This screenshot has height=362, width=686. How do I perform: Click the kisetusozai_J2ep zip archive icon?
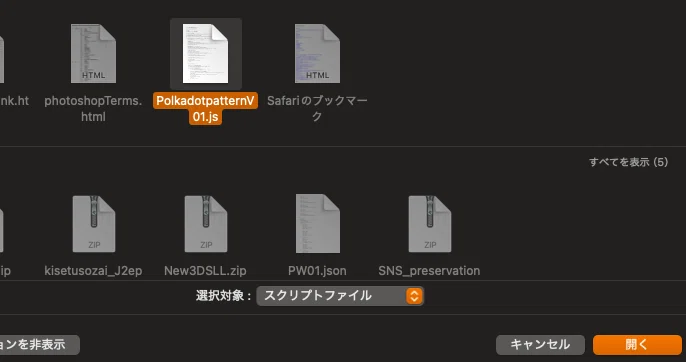coord(94,224)
